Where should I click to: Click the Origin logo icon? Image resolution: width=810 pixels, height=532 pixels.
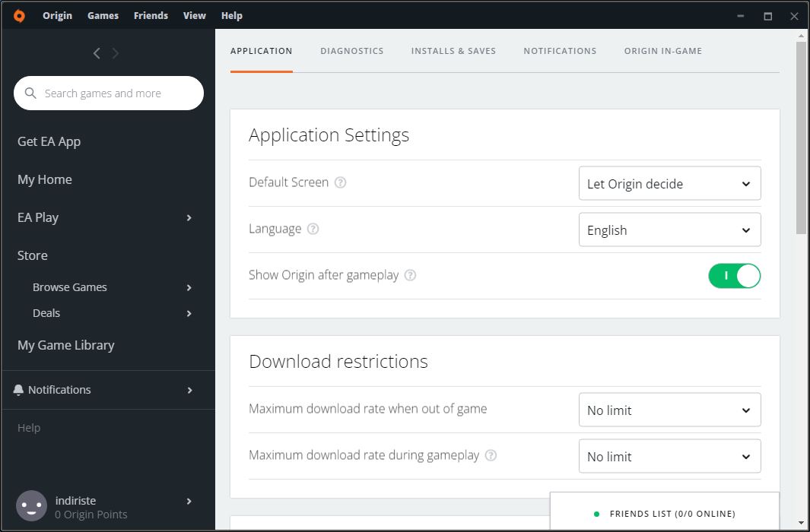coord(19,16)
